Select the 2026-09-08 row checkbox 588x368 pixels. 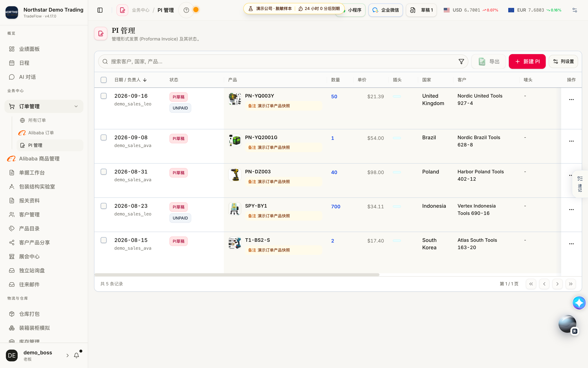(x=103, y=137)
